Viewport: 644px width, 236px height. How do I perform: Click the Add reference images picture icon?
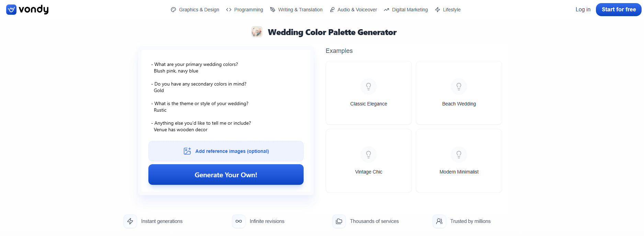tap(187, 151)
